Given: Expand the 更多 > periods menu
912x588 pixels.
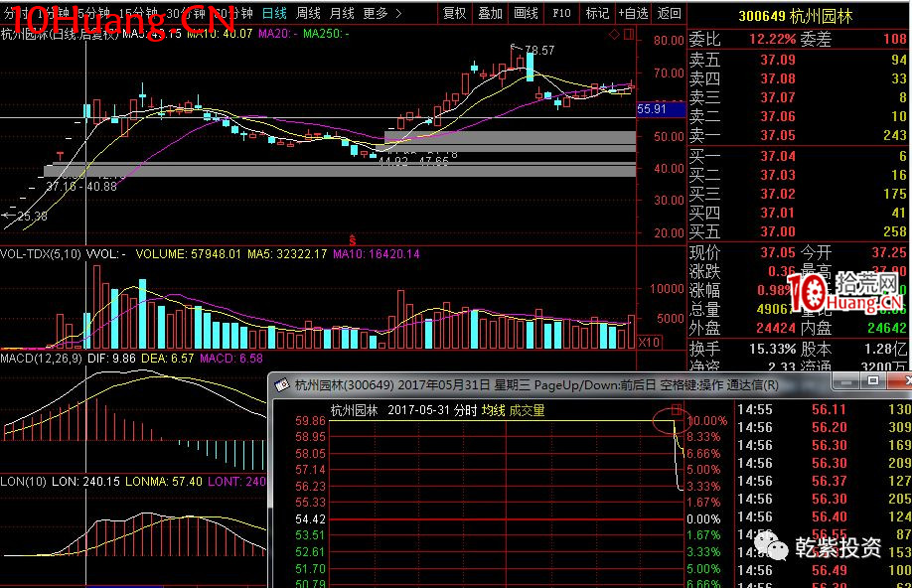Looking at the screenshot, I should coord(381,13).
